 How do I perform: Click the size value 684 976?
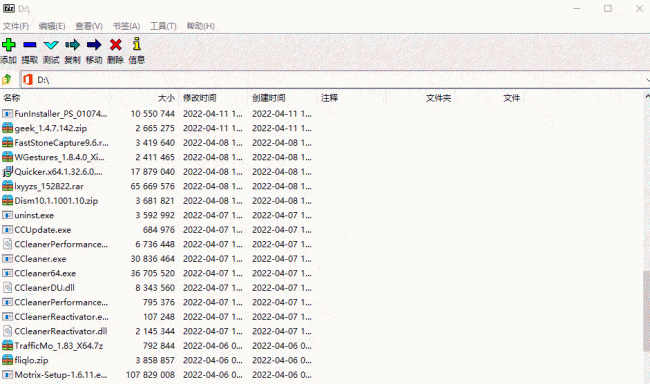point(159,230)
